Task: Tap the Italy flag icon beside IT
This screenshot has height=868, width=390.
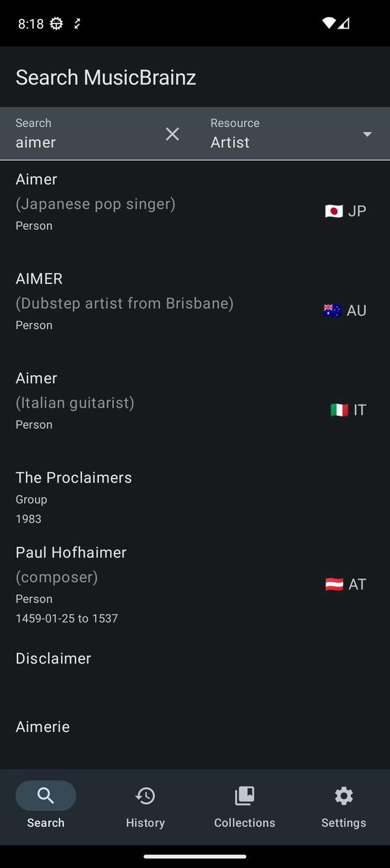Action: click(x=339, y=410)
